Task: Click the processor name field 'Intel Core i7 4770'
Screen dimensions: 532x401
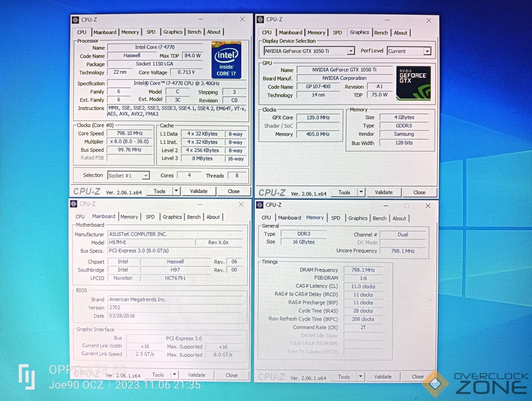Action: (155, 47)
